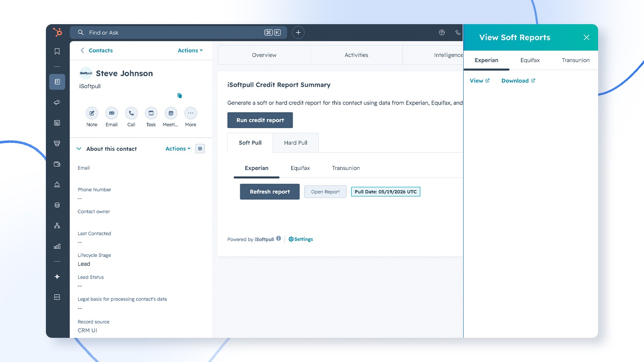Select Equifax tab in credit report summary
Screen dimensions: 644x362
(300, 168)
